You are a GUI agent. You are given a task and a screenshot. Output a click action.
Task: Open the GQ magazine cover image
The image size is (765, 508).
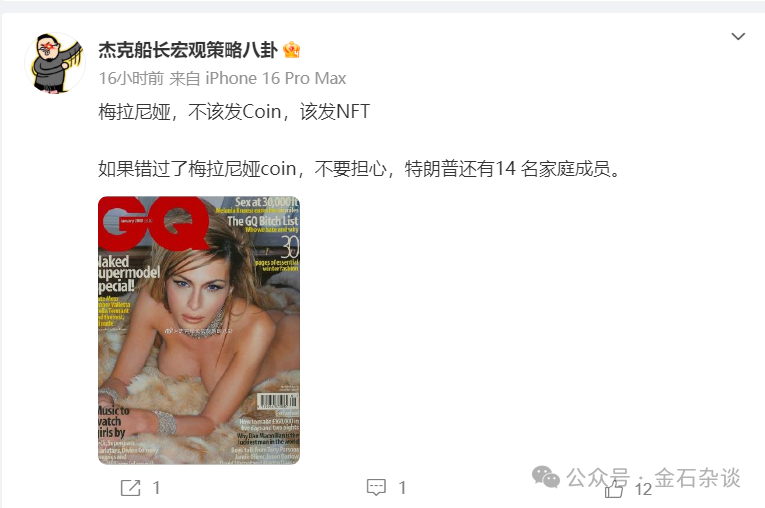coord(199,330)
